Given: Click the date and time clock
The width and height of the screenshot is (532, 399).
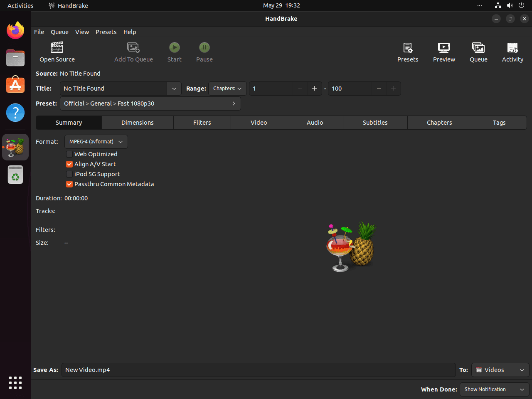Looking at the screenshot, I should pyautogui.click(x=281, y=5).
